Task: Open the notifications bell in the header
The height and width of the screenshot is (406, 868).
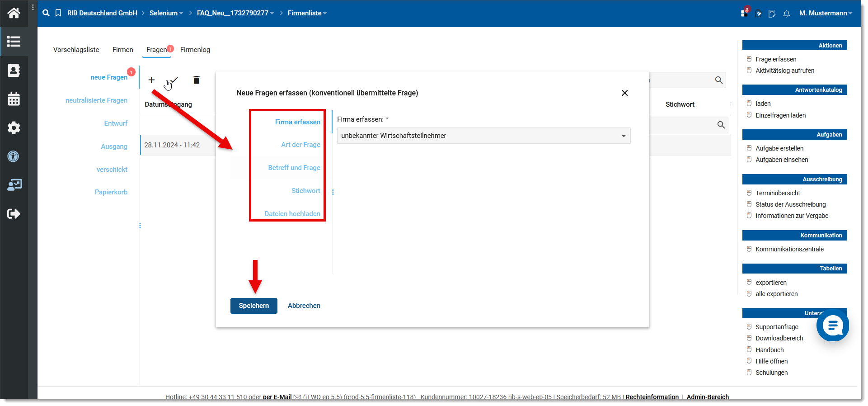Action: [786, 14]
